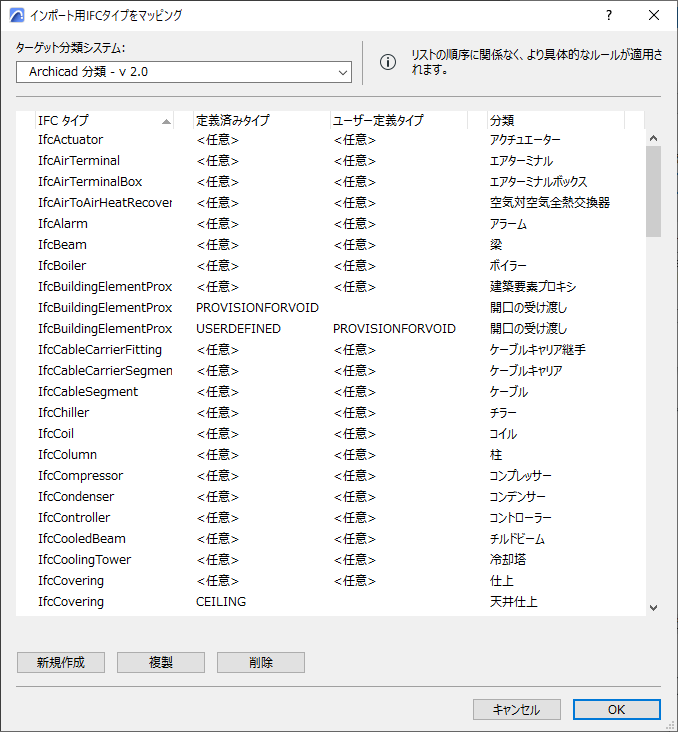Click the コントローラー classification cell
This screenshot has height=732, width=678.
(520, 518)
